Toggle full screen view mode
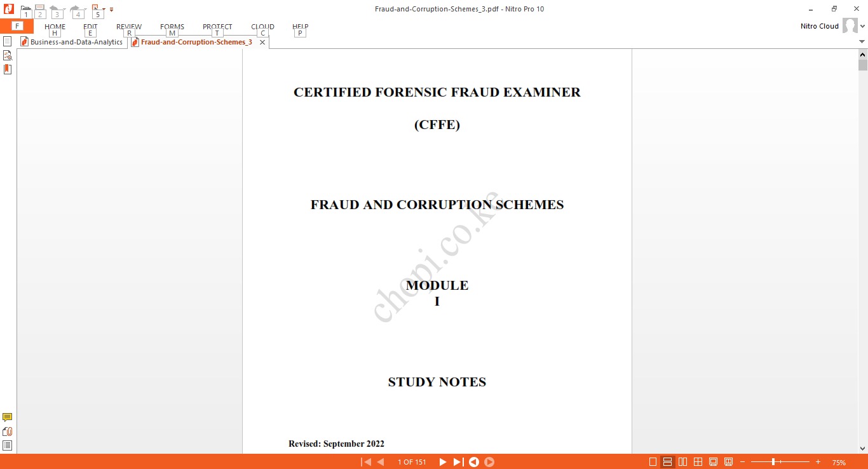This screenshot has height=469, width=868. pyautogui.click(x=714, y=462)
